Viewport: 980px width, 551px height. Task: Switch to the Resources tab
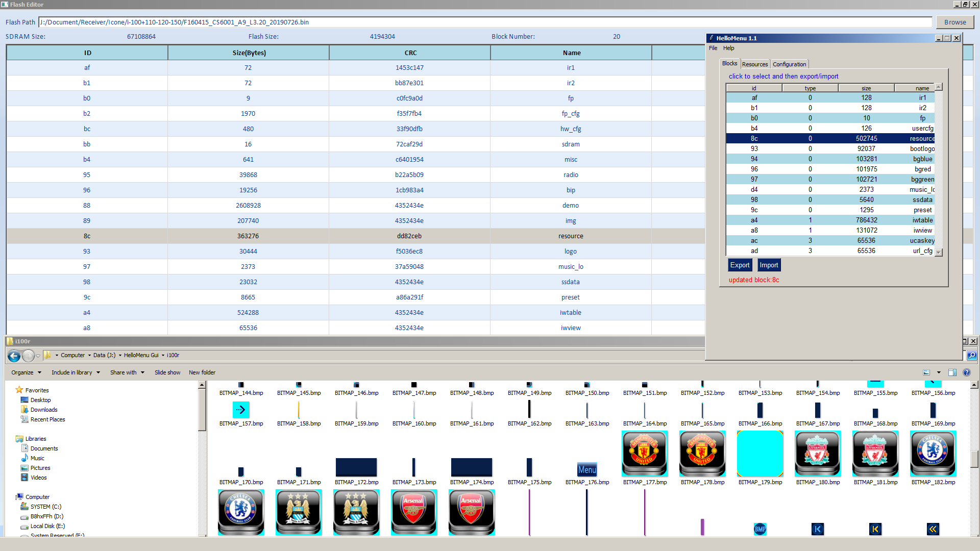point(755,64)
